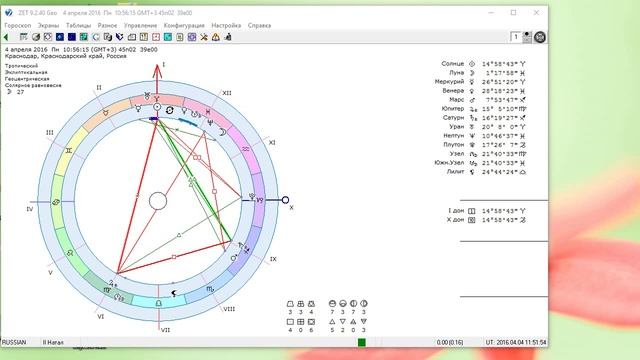The width and height of the screenshot is (640, 360).
Task: Open the table grid toolbar icon
Action: coord(24,37)
